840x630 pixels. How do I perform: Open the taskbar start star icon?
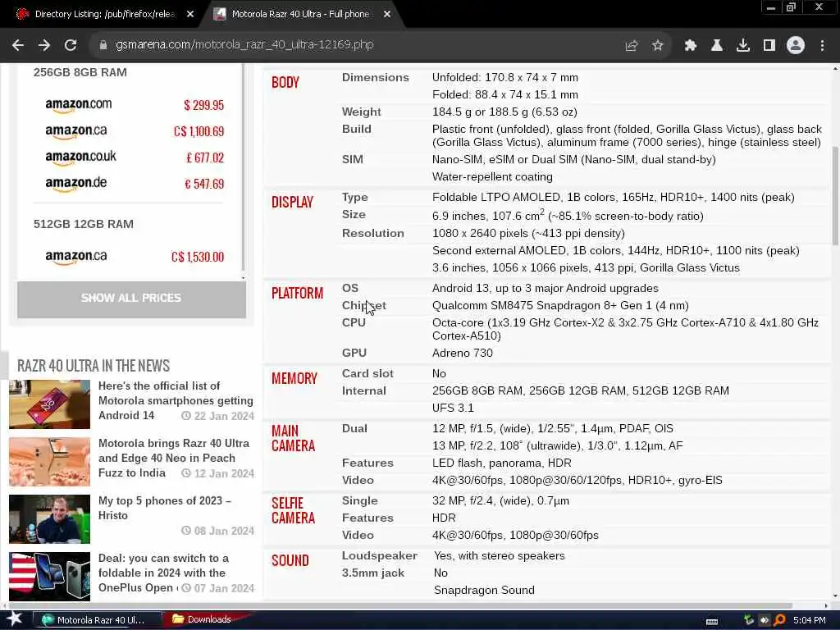coord(14,619)
